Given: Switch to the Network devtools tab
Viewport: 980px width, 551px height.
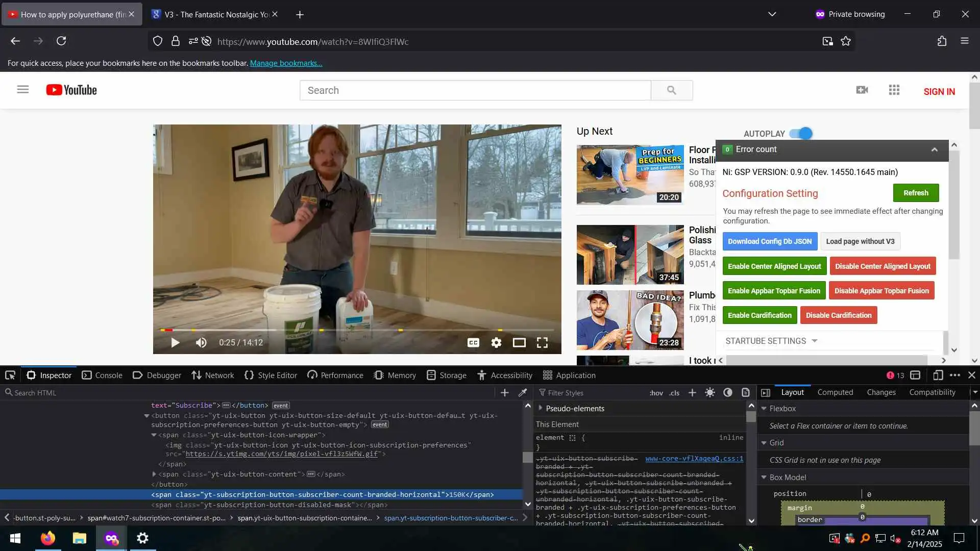Looking at the screenshot, I should tap(213, 375).
